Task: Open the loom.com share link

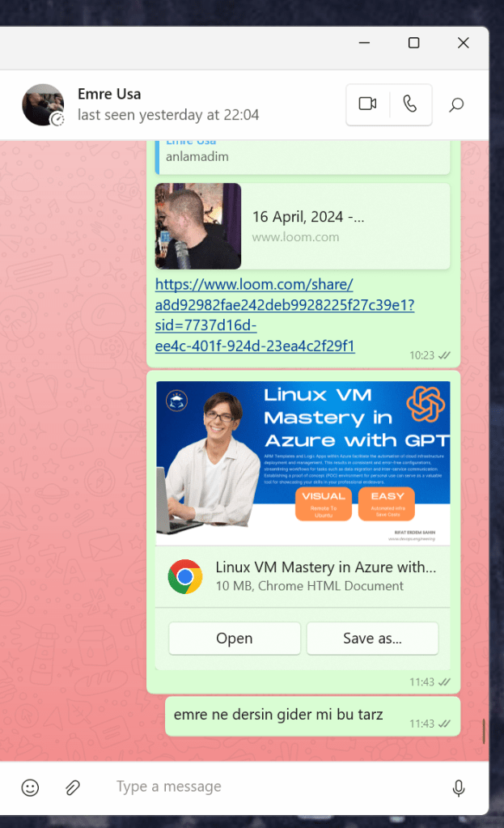Action: (x=285, y=315)
